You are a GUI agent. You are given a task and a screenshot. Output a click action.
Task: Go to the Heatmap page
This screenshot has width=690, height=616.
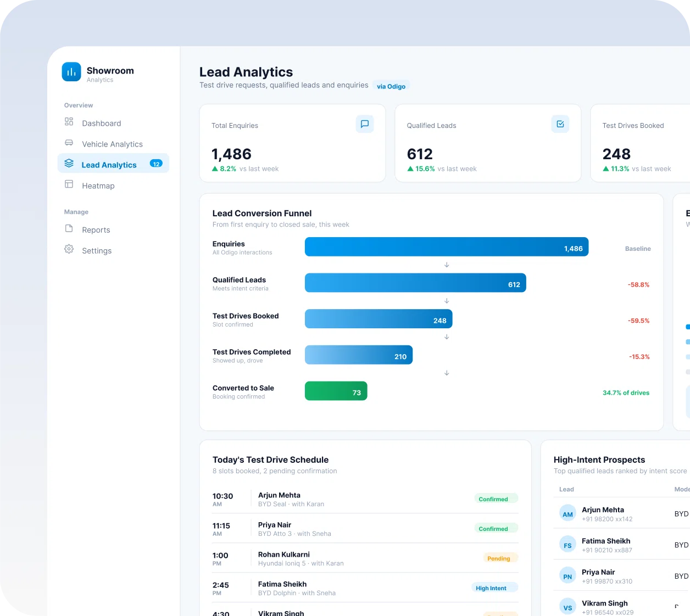(x=113, y=186)
